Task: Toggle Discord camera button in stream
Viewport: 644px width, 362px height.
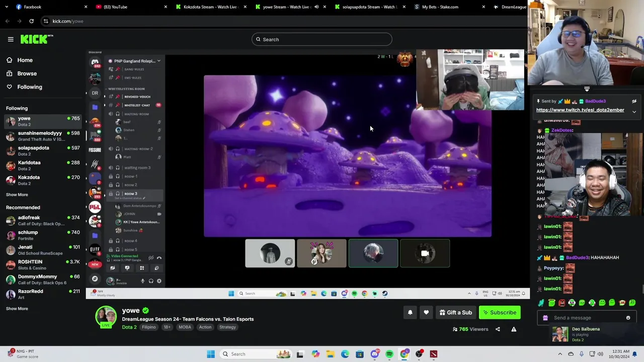Action: click(x=113, y=268)
